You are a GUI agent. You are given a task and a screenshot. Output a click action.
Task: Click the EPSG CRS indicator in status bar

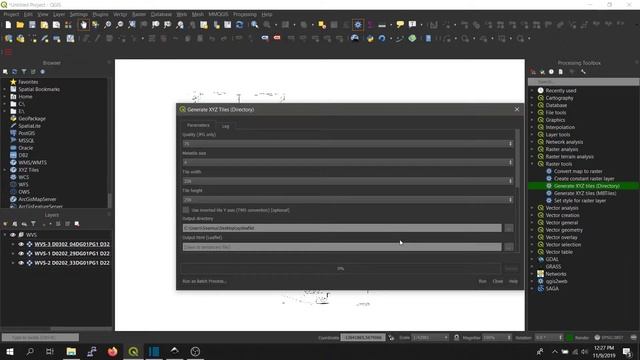[609, 338]
